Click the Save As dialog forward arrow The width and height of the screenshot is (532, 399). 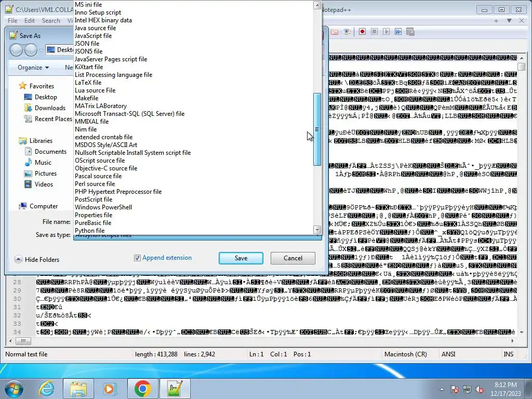coord(31,50)
